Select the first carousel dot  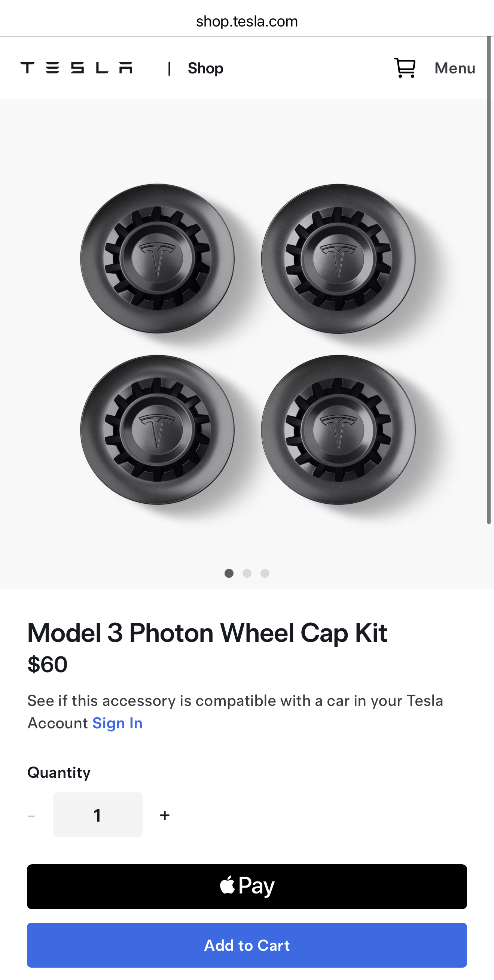click(229, 573)
